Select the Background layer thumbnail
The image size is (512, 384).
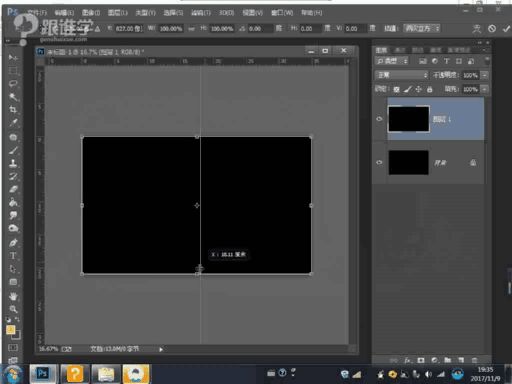tap(408, 162)
